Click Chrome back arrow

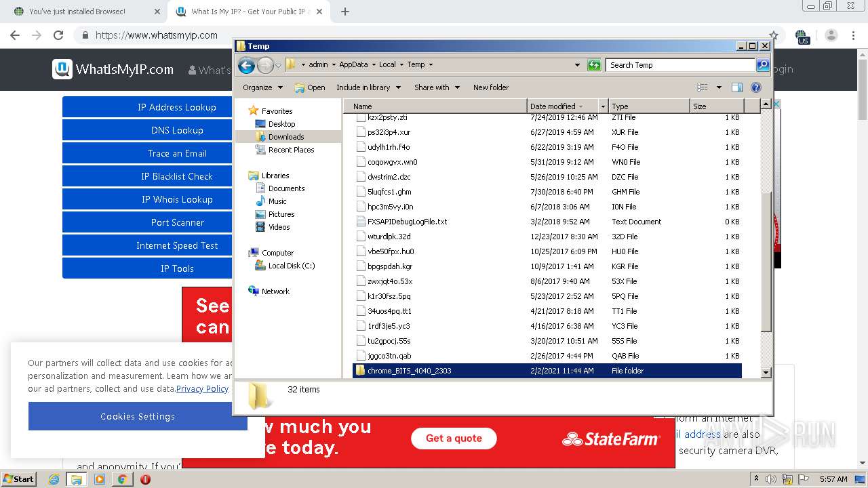pos(15,35)
